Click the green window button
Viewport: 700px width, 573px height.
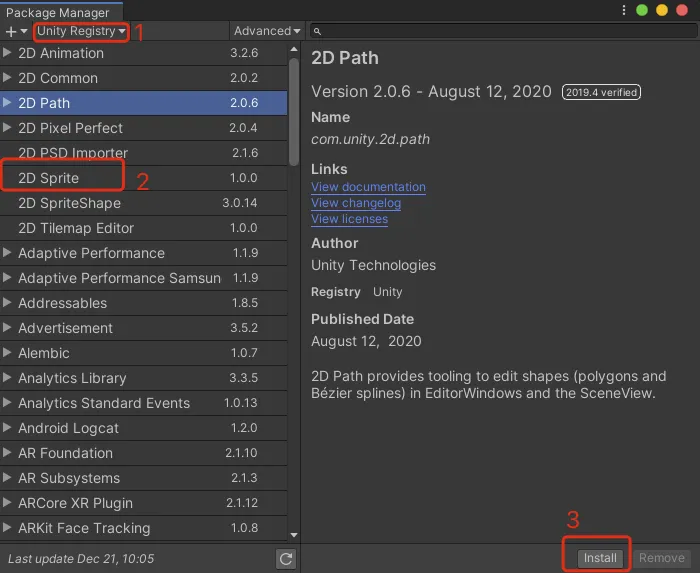pyautogui.click(x=642, y=10)
